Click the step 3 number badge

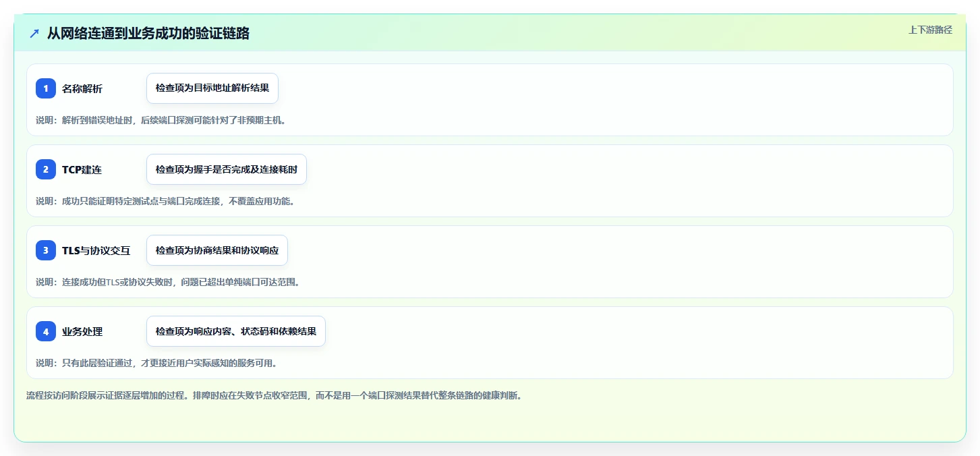[46, 250]
